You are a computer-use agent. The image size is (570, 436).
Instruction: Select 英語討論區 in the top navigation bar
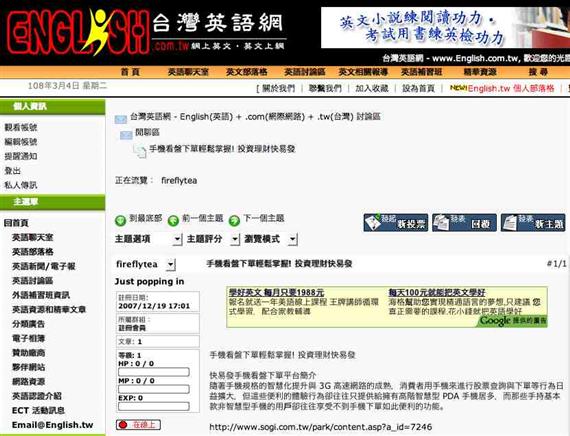point(304,72)
